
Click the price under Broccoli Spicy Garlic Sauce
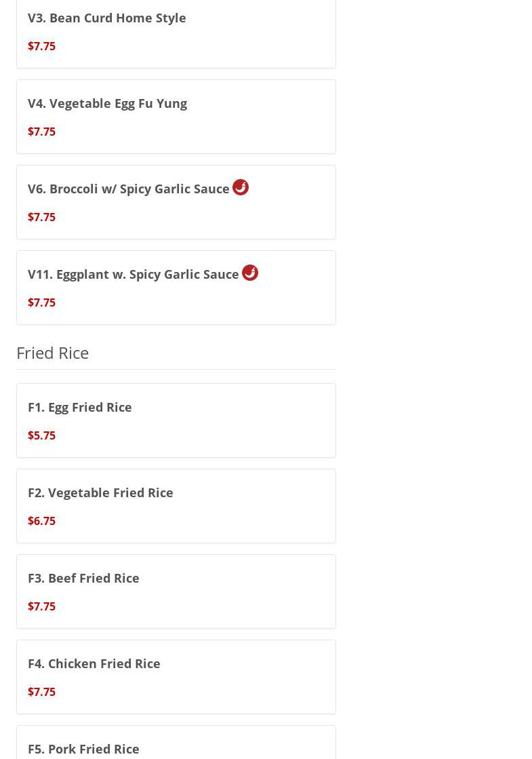pos(41,217)
